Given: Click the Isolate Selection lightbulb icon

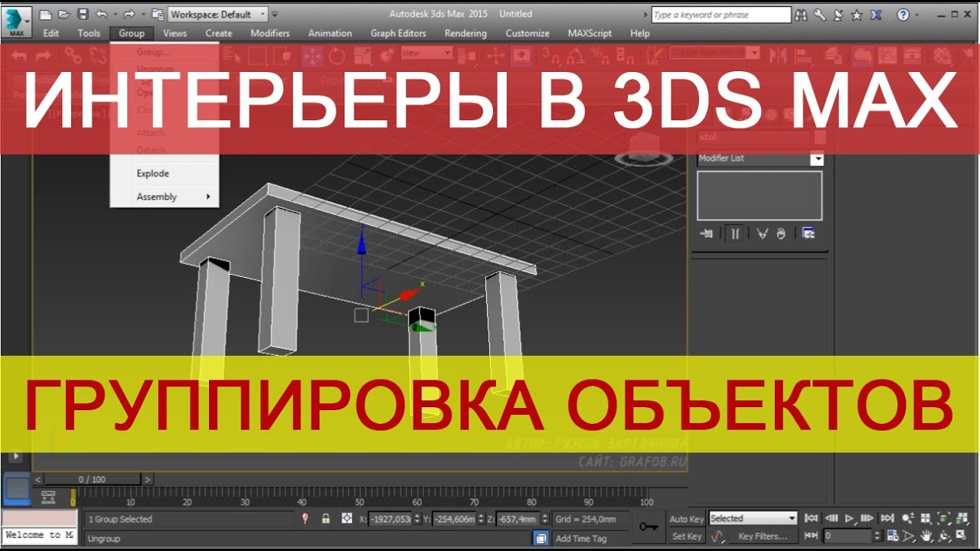Looking at the screenshot, I should [x=305, y=519].
